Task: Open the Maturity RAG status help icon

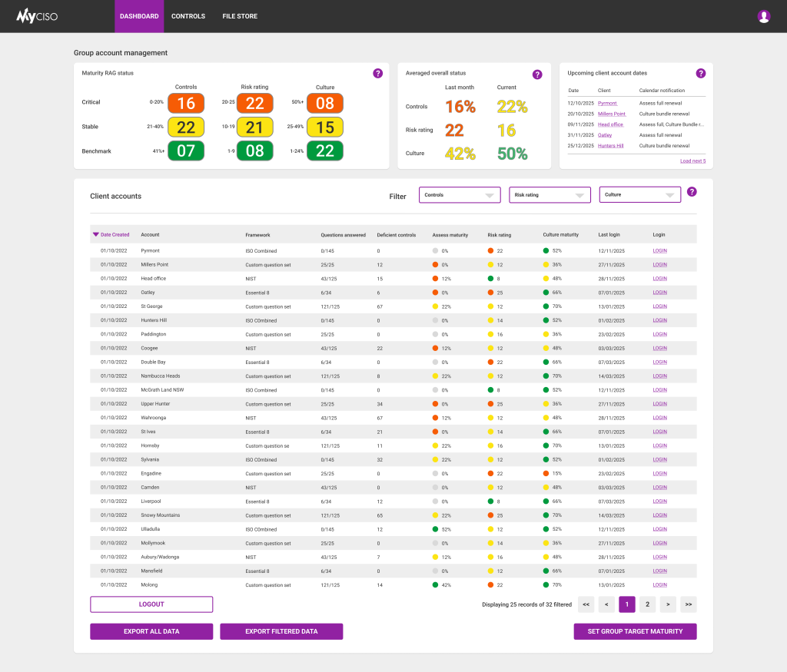Action: 377,74
